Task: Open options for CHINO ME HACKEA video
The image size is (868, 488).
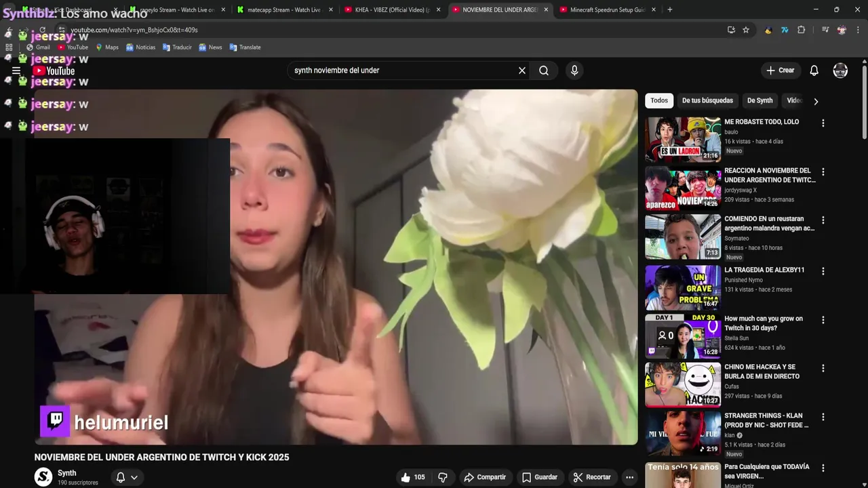Action: (x=823, y=368)
